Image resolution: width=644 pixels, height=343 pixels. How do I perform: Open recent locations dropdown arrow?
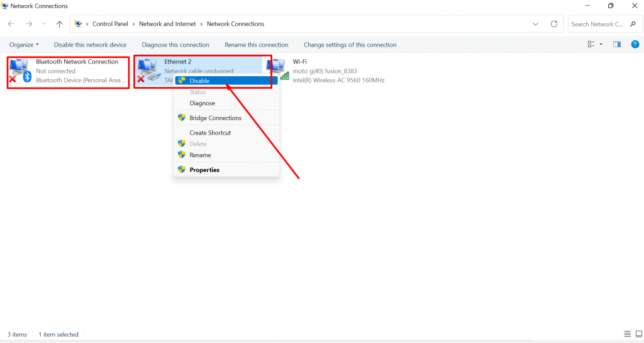coord(44,24)
